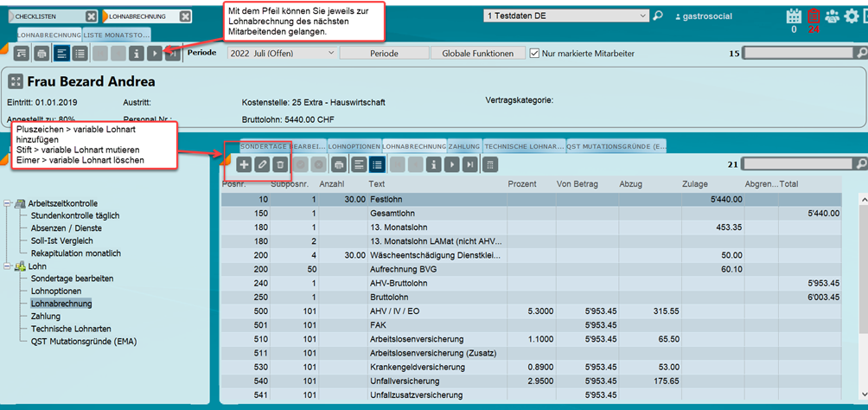The image size is (868, 410).
Task: Open the Periode dropdown '2022 Juli (Offen)'
Action: click(x=281, y=54)
